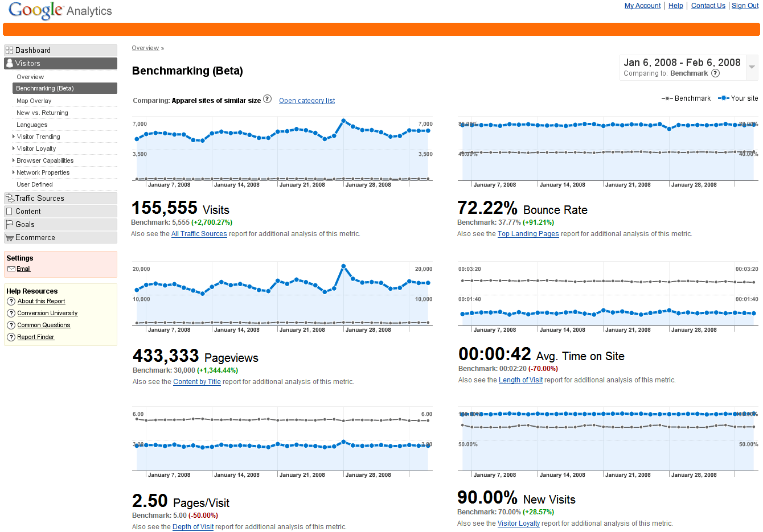763x532 pixels.
Task: Open the About this Report help link
Action: (41, 302)
